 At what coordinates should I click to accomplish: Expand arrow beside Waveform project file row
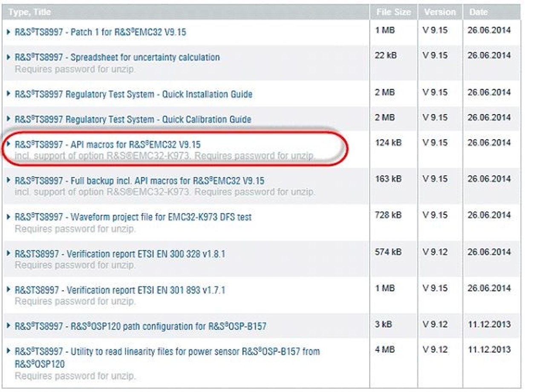(x=9, y=217)
